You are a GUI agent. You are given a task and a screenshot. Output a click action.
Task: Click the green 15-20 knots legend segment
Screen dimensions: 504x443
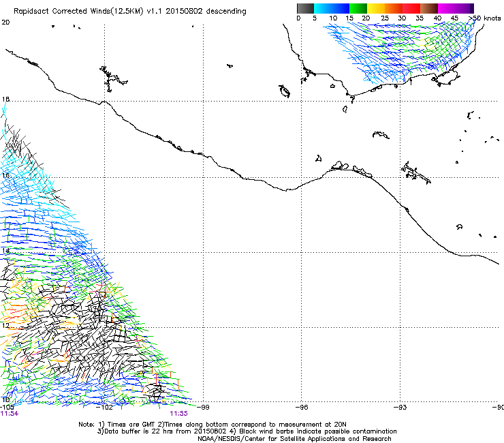coord(358,8)
